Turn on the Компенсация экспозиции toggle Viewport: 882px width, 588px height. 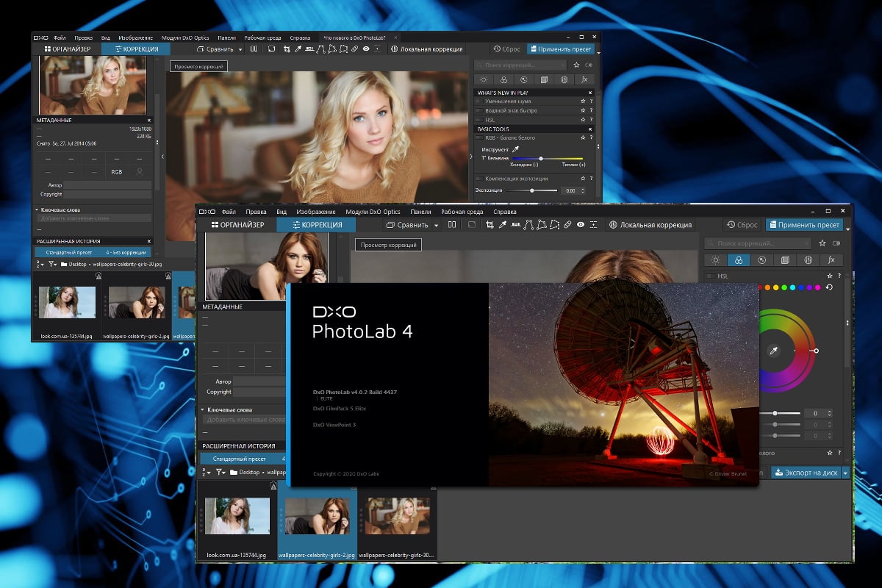pos(479,179)
